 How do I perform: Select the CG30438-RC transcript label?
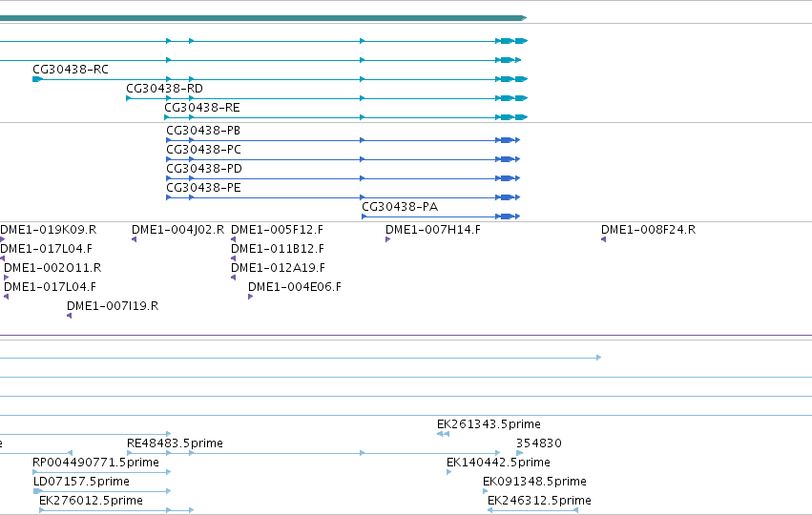[71, 70]
